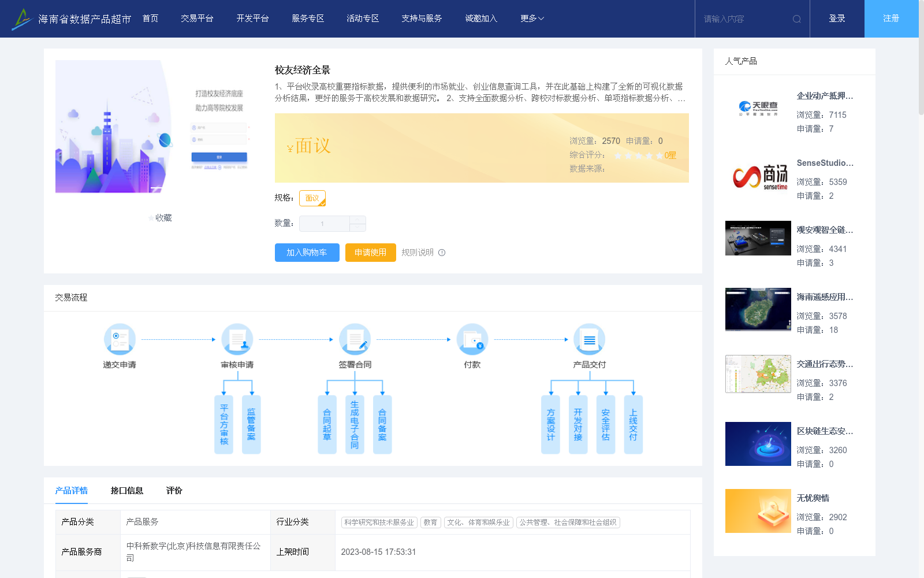Click the 递交申请 step icon
Viewport: 924px width, 578px height.
pyautogui.click(x=120, y=339)
